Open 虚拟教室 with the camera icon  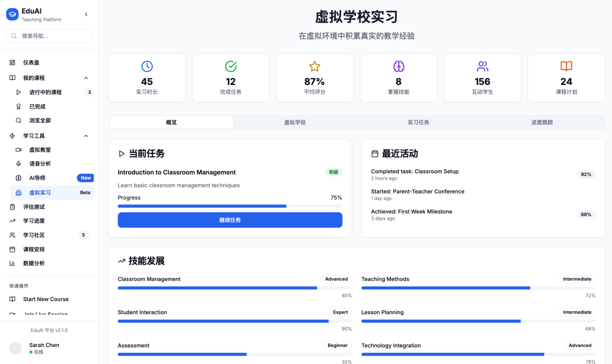40,150
